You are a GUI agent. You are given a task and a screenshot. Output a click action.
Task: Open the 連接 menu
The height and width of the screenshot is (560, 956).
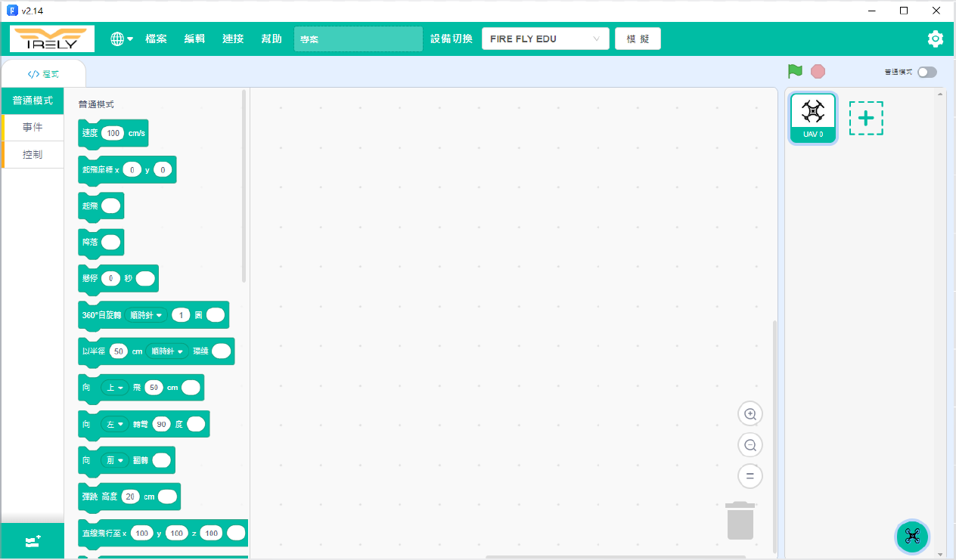point(233,39)
